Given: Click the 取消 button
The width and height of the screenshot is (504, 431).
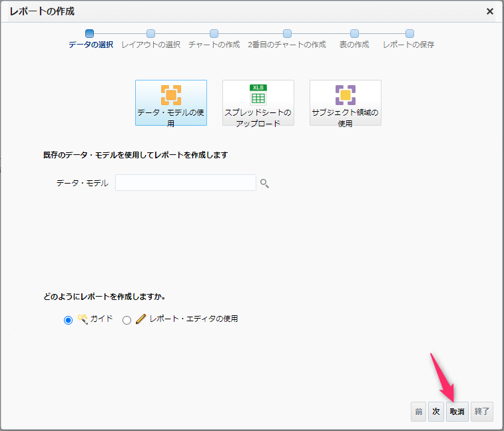Looking at the screenshot, I should point(457,412).
